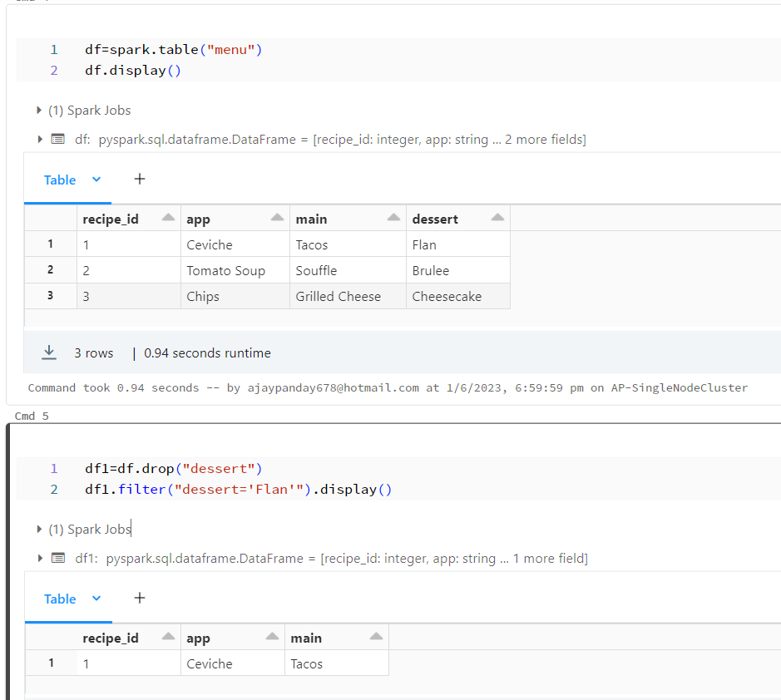Expand the df DataFrame schema details

(39, 140)
